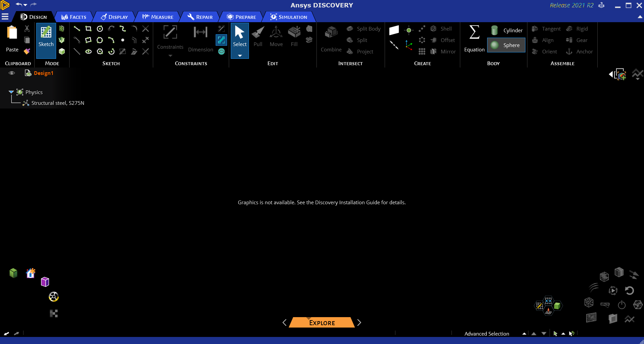644x344 pixels.
Task: Select the Line sketch tool
Action: coord(77,29)
